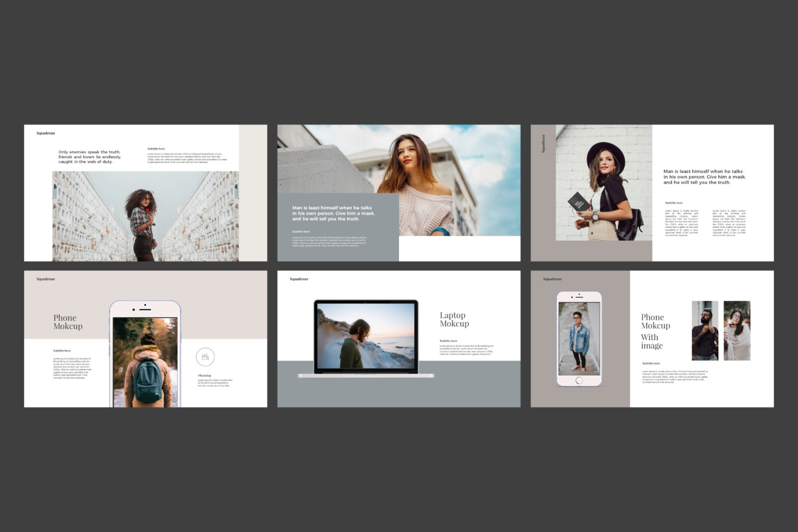The height and width of the screenshot is (532, 798).
Task: Select the two-column body text beside hat photo
Action: pyautogui.click(x=705, y=223)
